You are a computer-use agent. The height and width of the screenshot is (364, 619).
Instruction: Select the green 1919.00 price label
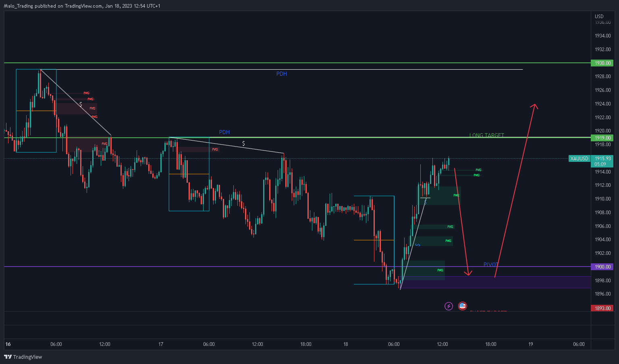coord(602,138)
